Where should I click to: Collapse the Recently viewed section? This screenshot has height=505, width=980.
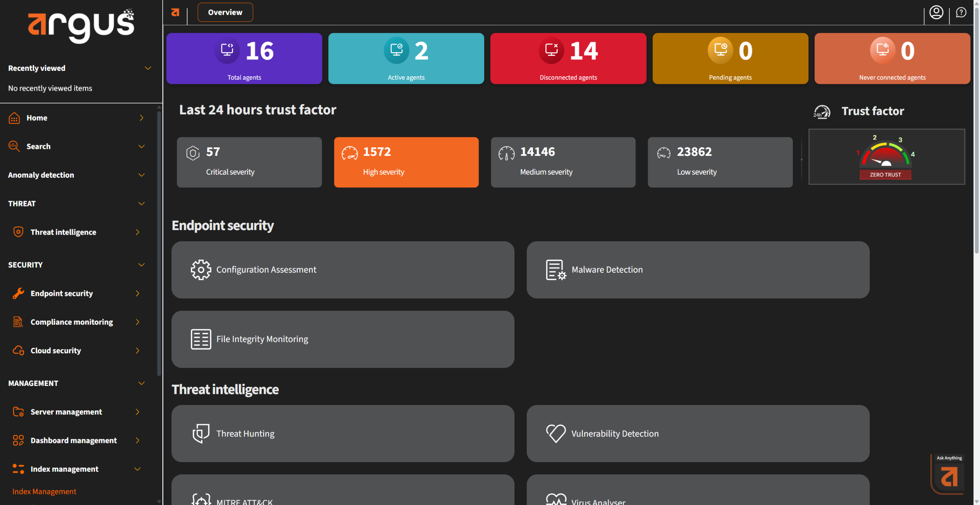click(x=148, y=68)
